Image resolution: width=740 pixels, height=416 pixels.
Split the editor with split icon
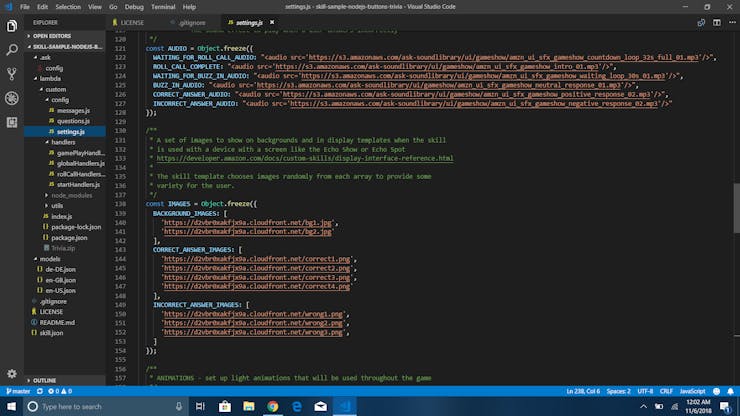[717, 22]
